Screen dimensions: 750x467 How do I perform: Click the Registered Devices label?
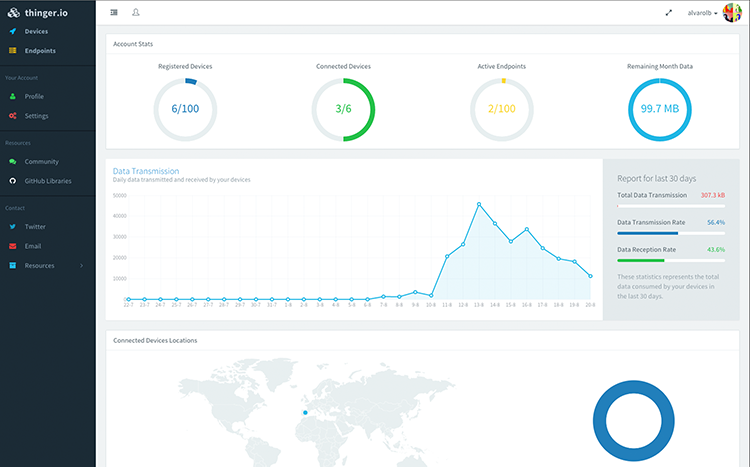pos(185,67)
